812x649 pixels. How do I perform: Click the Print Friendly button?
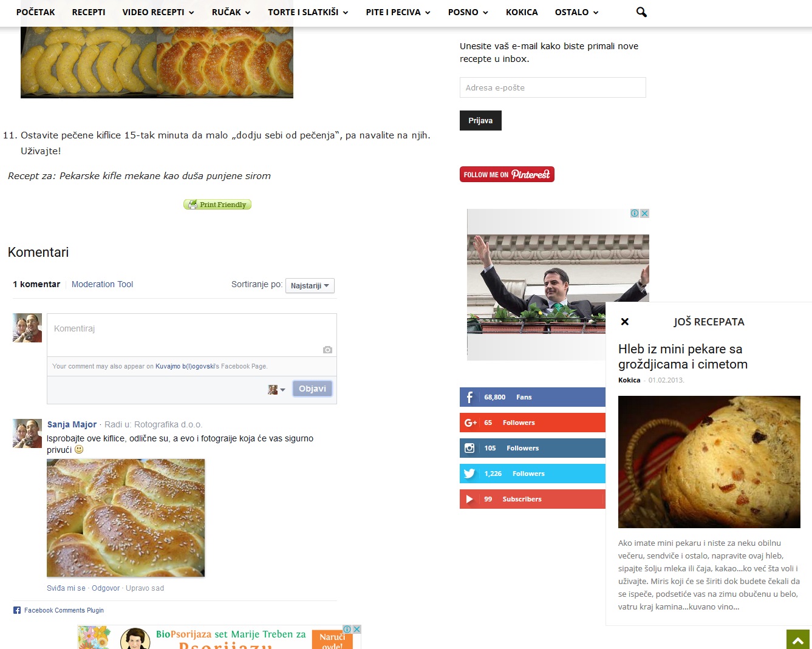[217, 205]
